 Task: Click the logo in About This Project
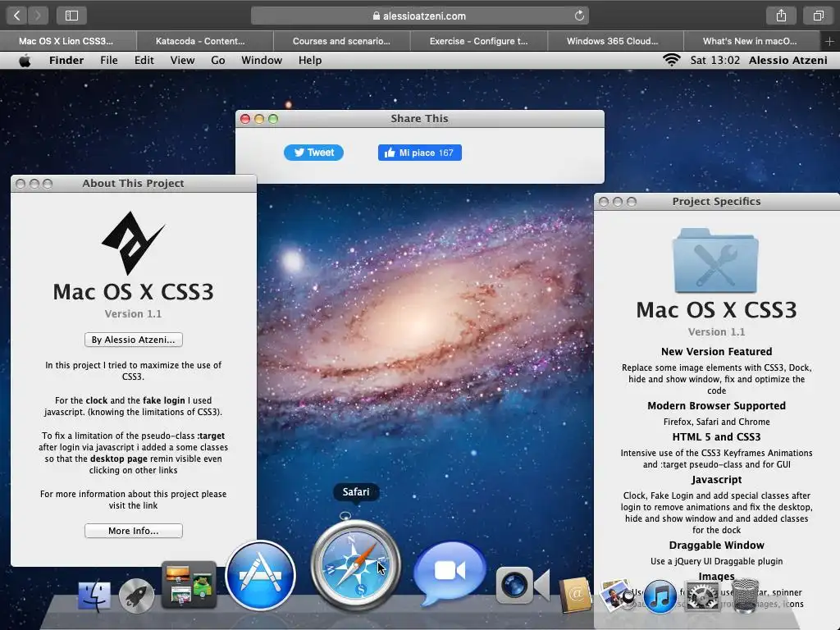click(x=133, y=242)
